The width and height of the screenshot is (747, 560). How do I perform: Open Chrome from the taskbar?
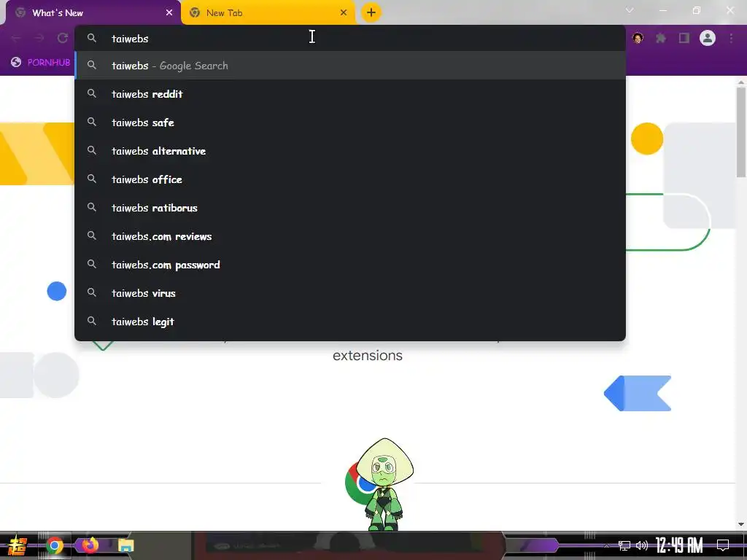click(54, 545)
